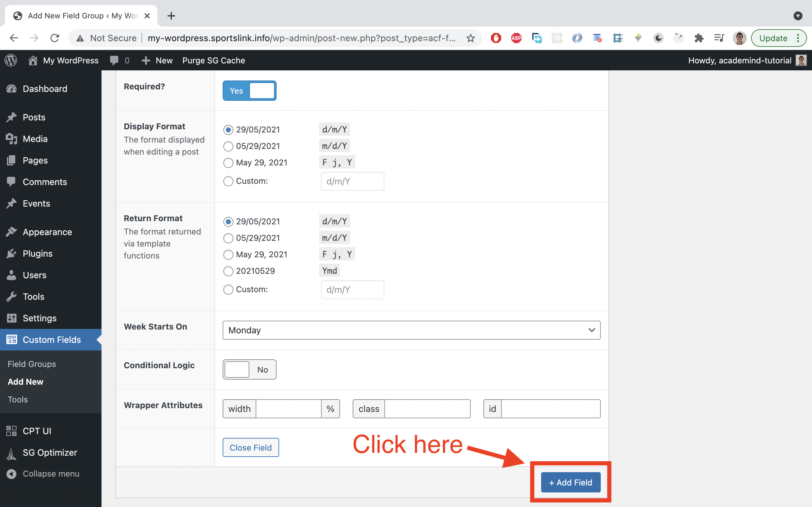Open the React DevTools extension
The height and width of the screenshot is (507, 812).
pos(557,38)
